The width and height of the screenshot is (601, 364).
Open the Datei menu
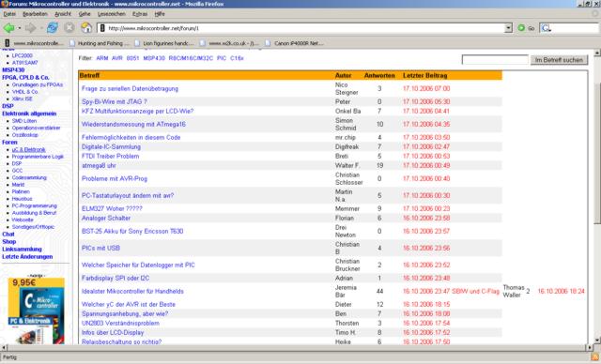pos(9,14)
